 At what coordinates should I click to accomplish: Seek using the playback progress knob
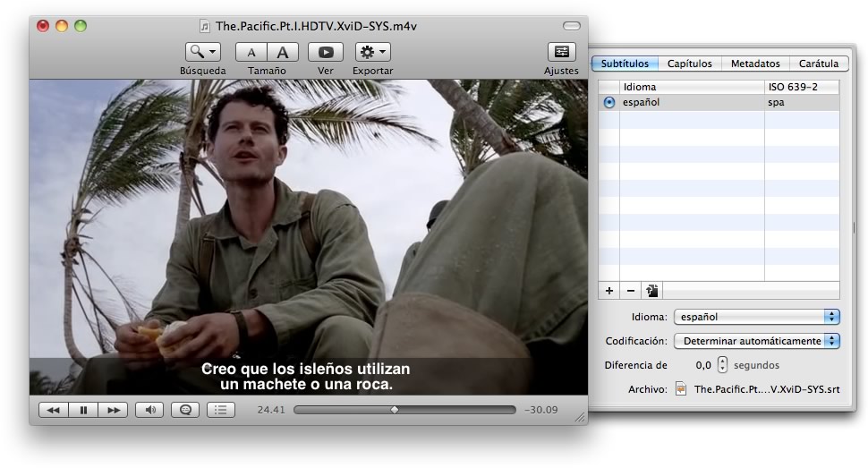[x=395, y=410]
